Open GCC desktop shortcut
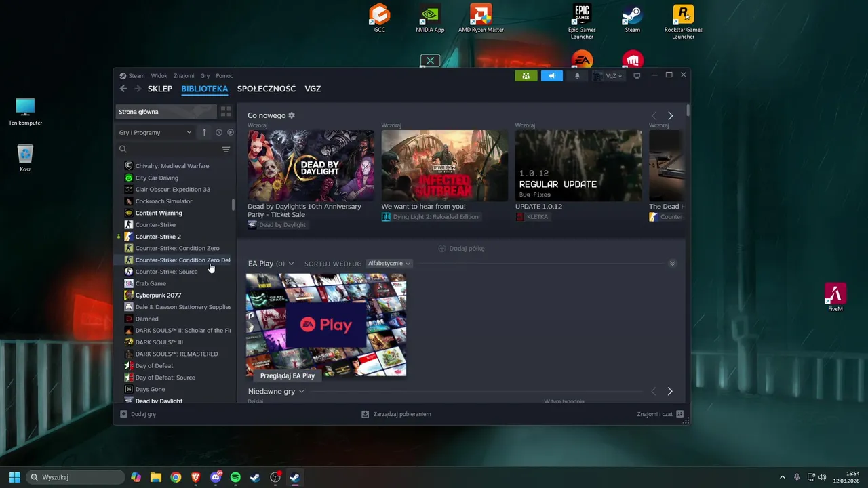 [x=380, y=18]
